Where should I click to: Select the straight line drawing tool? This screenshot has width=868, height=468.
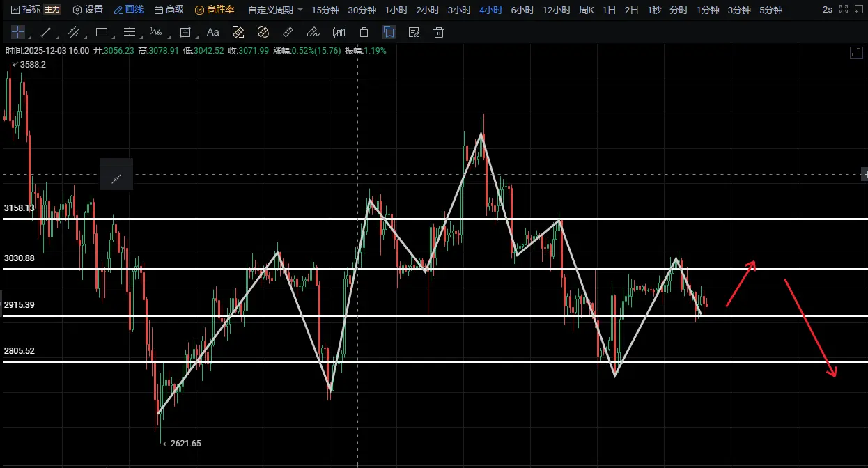(45, 32)
